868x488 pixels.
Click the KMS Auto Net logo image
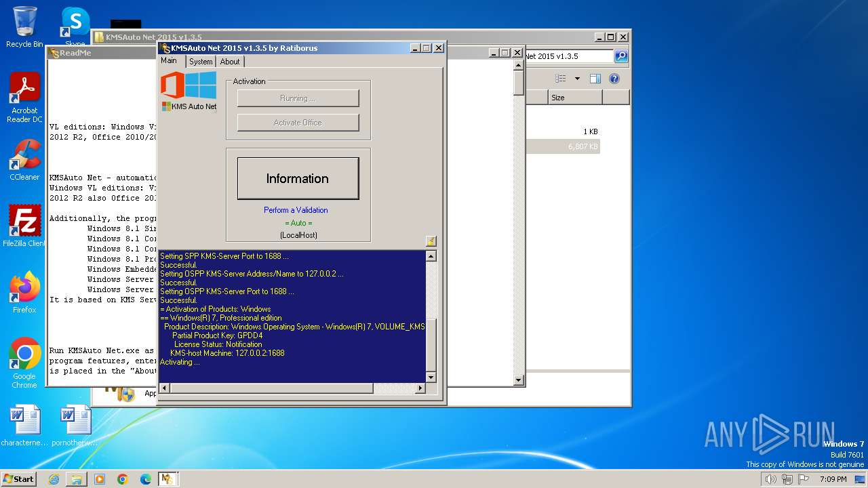[189, 91]
